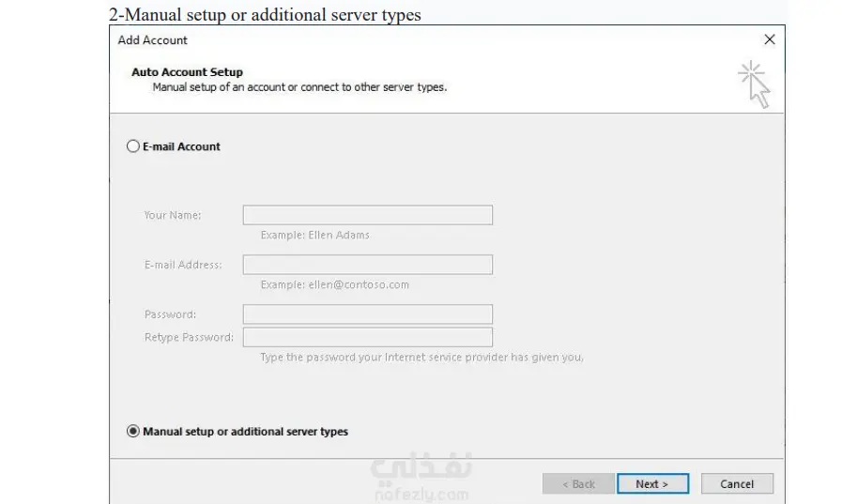The height and width of the screenshot is (504, 842).
Task: Click the Internet service provider password hint
Action: (x=421, y=358)
